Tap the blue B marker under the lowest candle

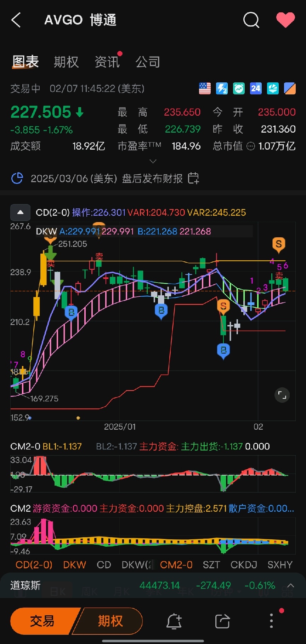click(x=223, y=351)
